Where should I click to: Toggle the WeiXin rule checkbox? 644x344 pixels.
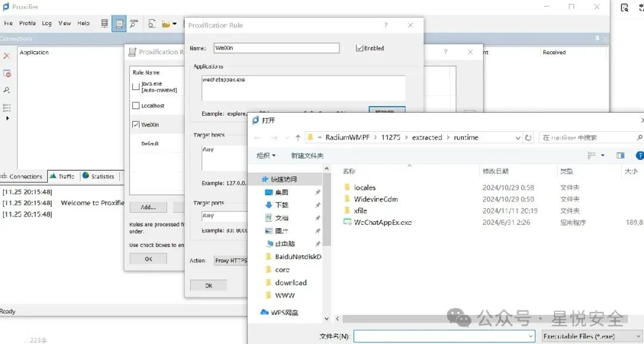tap(136, 125)
